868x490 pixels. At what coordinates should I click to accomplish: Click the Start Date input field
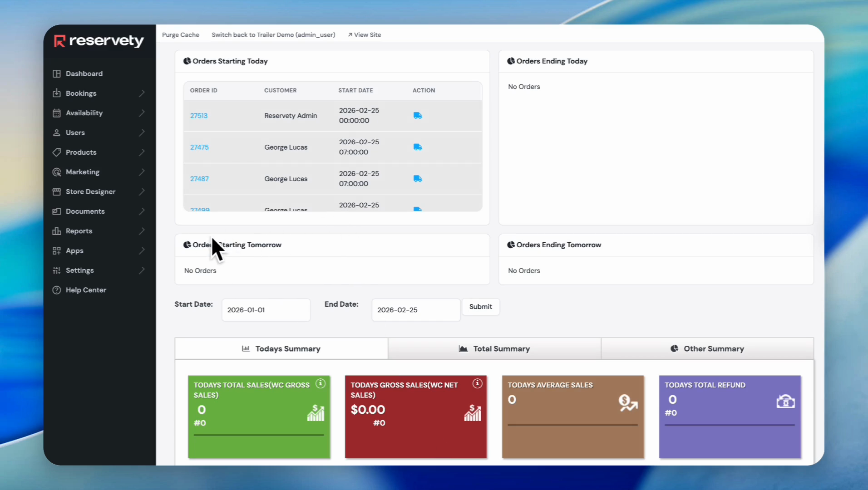(x=266, y=310)
